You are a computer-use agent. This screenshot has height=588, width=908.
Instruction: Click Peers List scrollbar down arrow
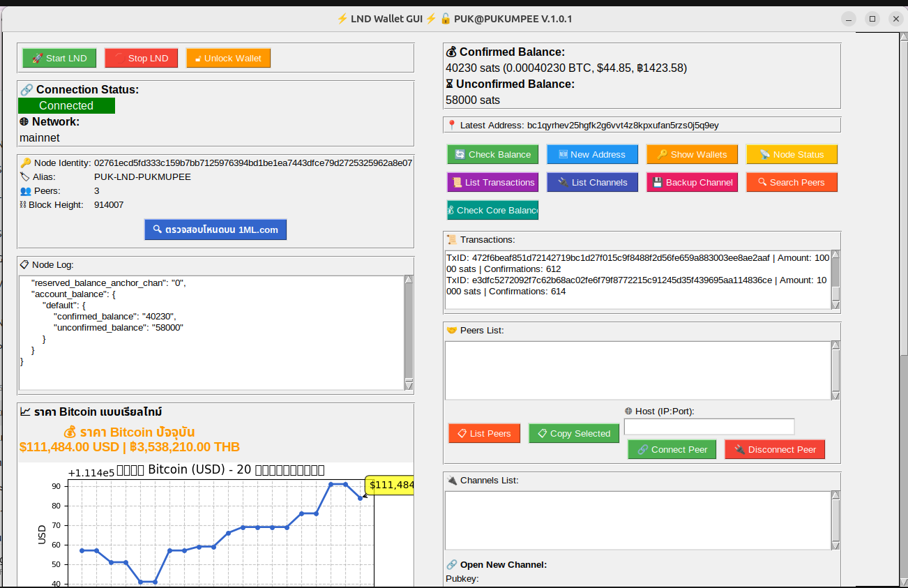pyautogui.click(x=835, y=395)
